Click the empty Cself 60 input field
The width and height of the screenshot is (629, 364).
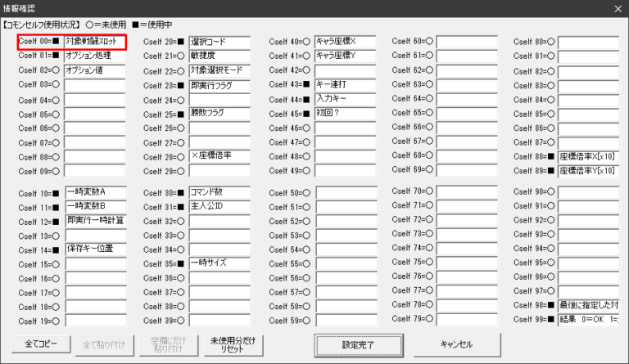pyautogui.click(x=466, y=41)
